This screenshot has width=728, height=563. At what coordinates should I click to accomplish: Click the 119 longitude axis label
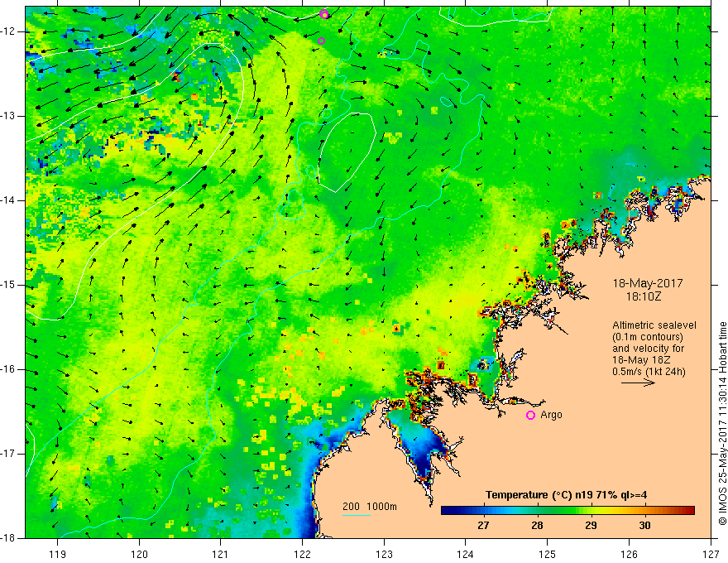pos(58,554)
